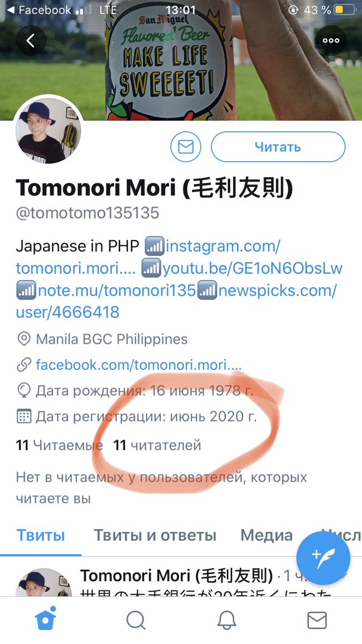Open Messages envelope in bottom bar
This screenshot has height=644, width=362.
coord(317,620)
